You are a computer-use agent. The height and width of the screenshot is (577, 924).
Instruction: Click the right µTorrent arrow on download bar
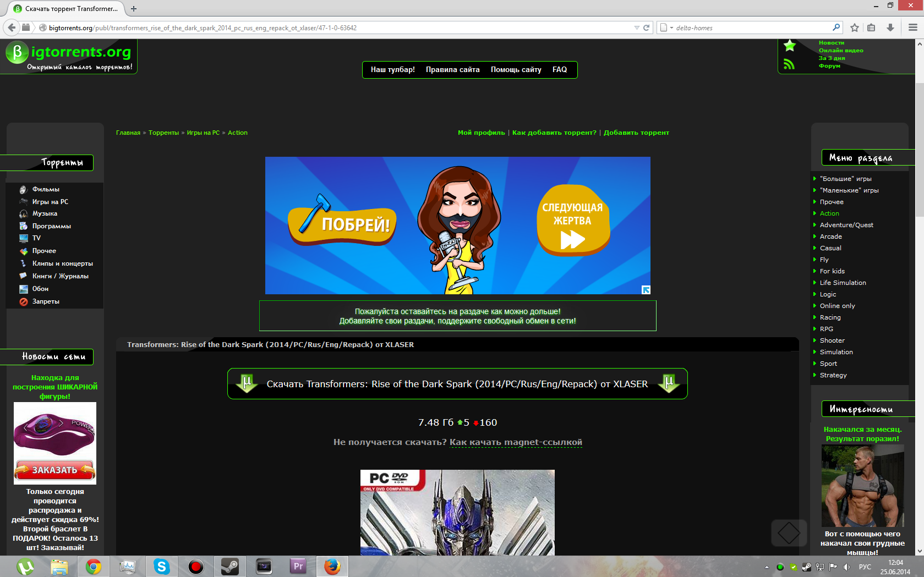[x=669, y=383]
